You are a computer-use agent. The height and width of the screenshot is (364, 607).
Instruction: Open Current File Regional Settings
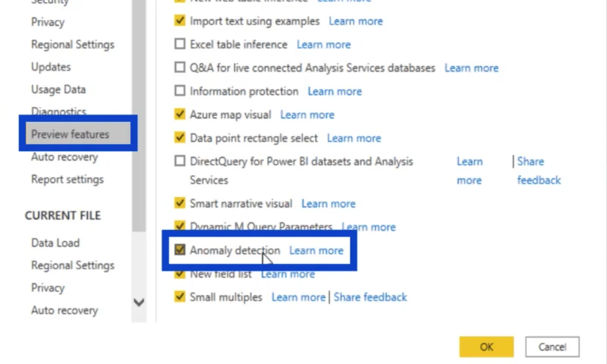(x=73, y=265)
